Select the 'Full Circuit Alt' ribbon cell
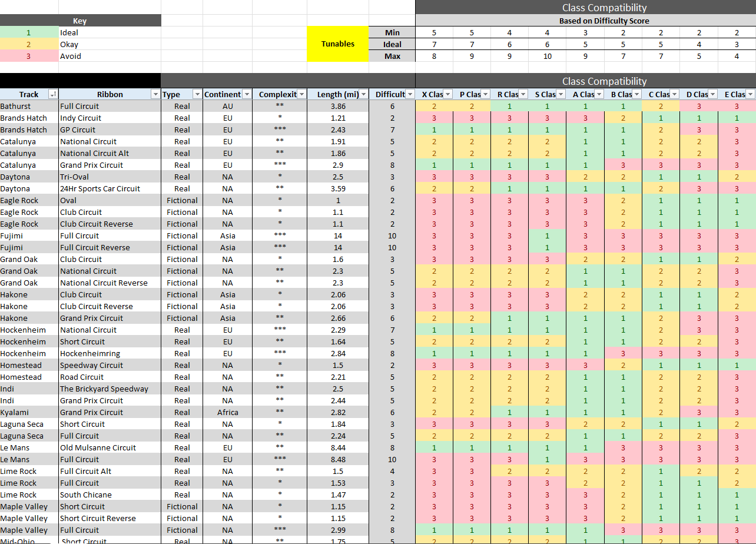The height and width of the screenshot is (544, 756). (110, 471)
